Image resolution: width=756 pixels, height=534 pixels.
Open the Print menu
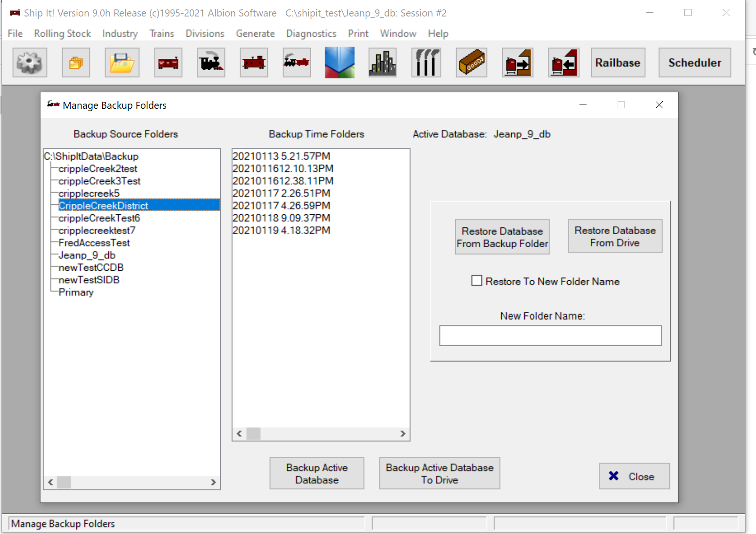pyautogui.click(x=358, y=33)
